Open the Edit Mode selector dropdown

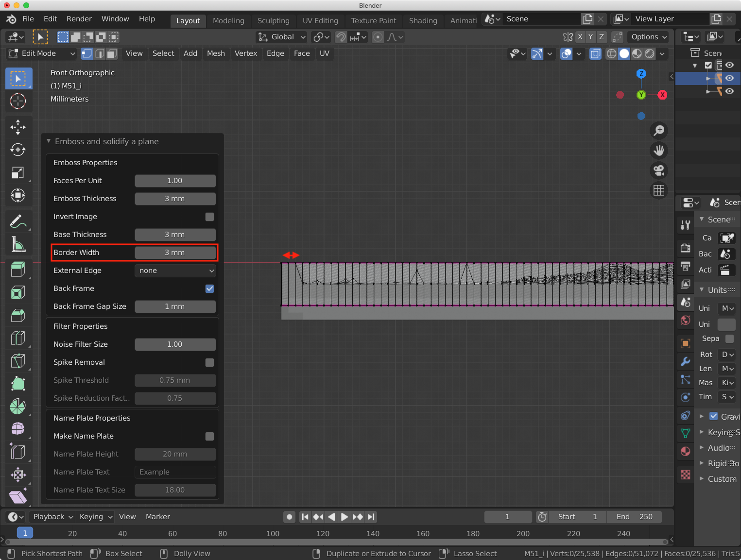click(x=42, y=53)
